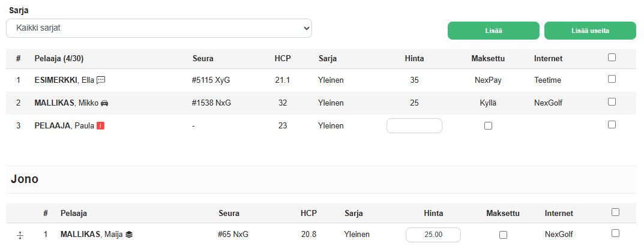The image size is (644, 249).
Task: Click the reorder handle icon in Jono row
Action: coord(20,235)
